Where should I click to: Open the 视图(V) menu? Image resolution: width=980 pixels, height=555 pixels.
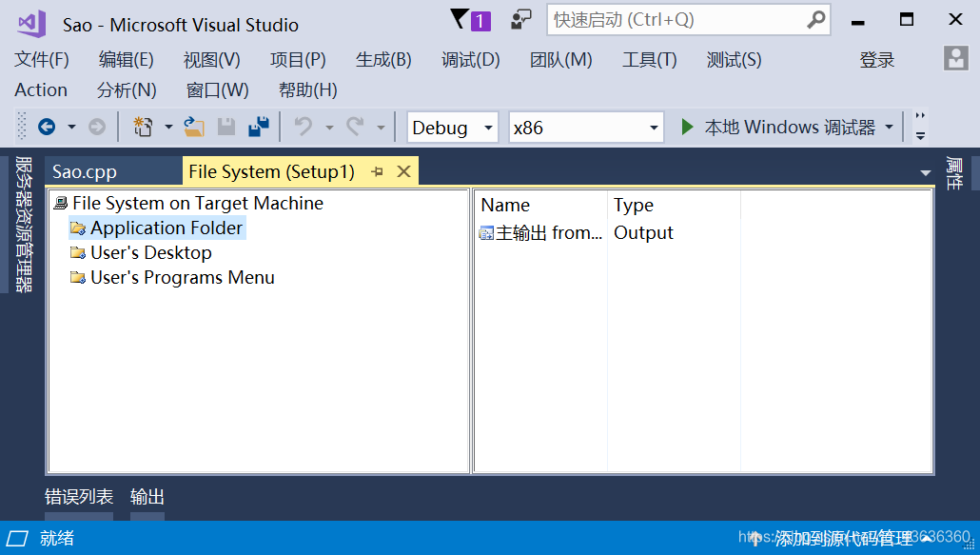pos(212,60)
